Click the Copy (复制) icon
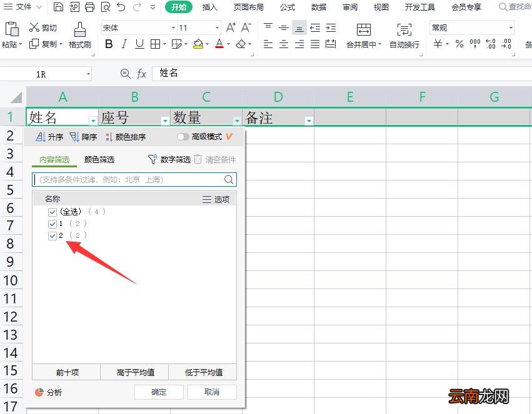The height and width of the screenshot is (414, 532). (x=34, y=44)
